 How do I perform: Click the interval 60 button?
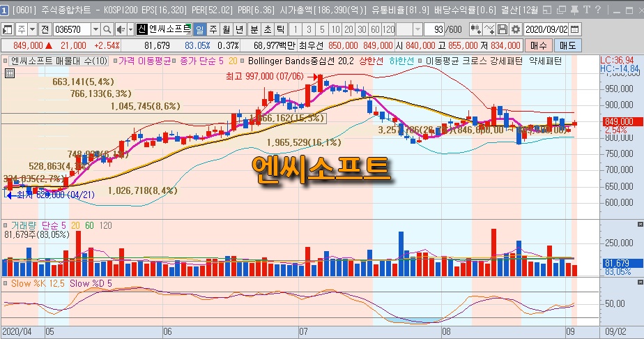pos(374,29)
